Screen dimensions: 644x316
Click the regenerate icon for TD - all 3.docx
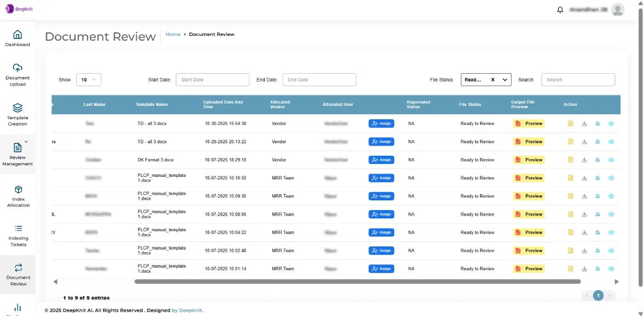pos(598,123)
